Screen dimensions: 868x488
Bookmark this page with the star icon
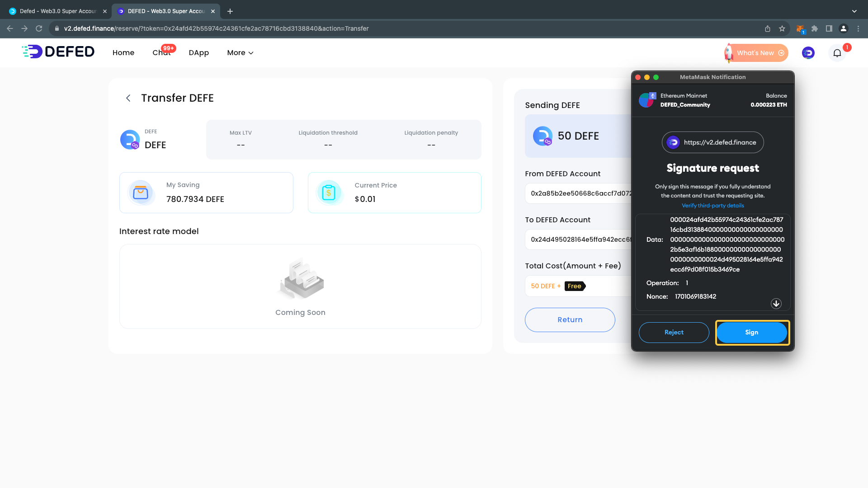(x=782, y=29)
